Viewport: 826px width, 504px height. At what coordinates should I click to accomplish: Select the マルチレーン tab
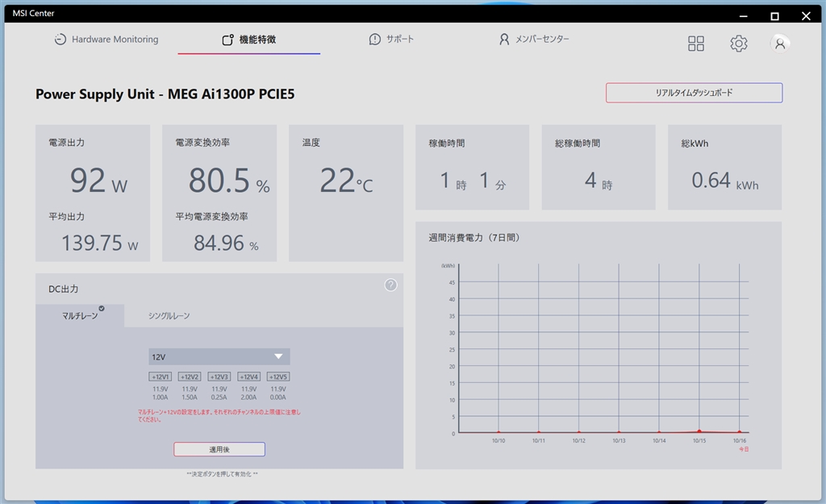pos(80,315)
